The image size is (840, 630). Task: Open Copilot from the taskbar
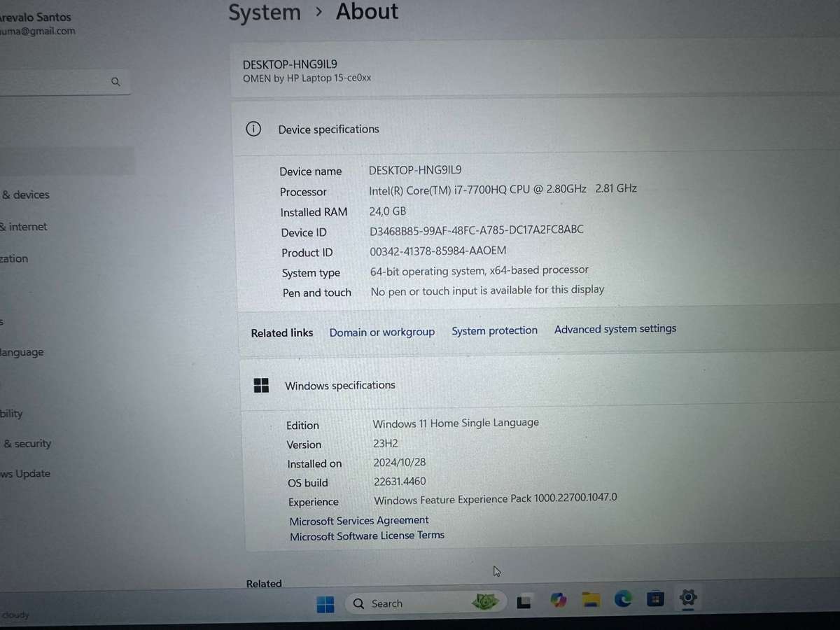558,599
